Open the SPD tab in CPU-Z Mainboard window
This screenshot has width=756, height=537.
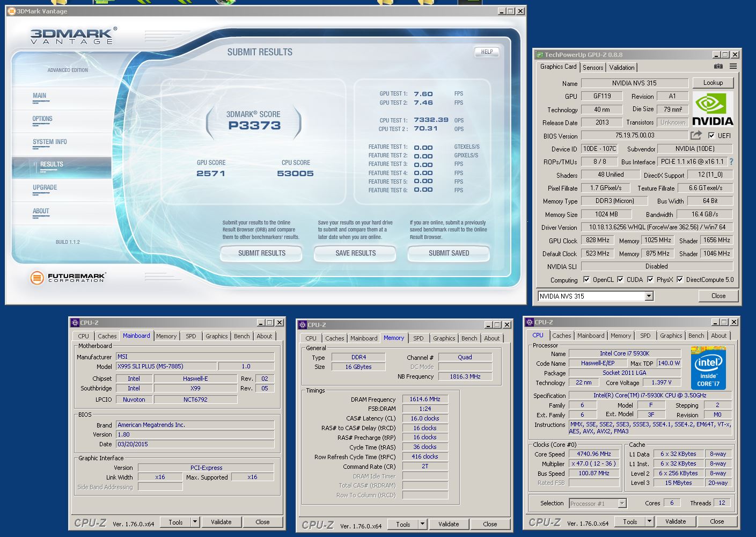point(191,336)
